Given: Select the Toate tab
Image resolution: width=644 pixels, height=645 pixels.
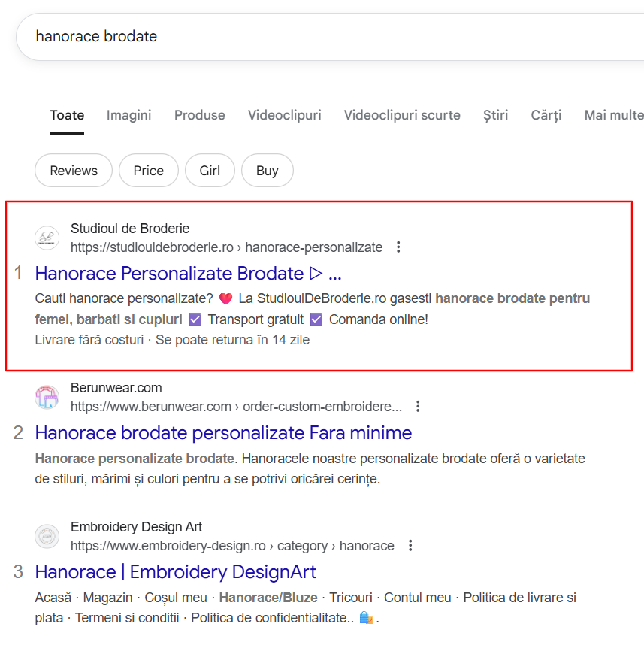Looking at the screenshot, I should click(67, 115).
